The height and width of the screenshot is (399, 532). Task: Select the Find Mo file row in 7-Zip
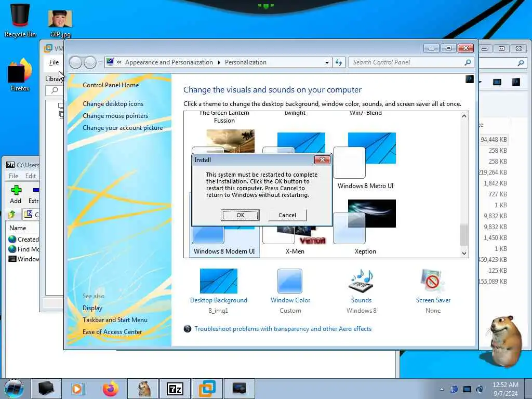(x=23, y=249)
